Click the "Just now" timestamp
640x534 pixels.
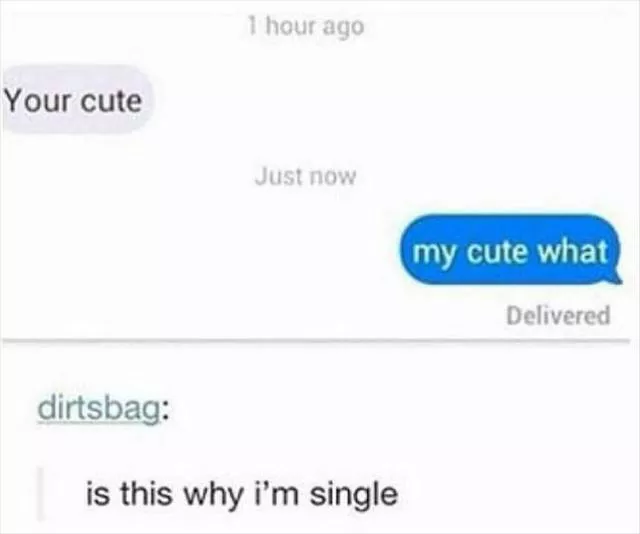point(306,176)
